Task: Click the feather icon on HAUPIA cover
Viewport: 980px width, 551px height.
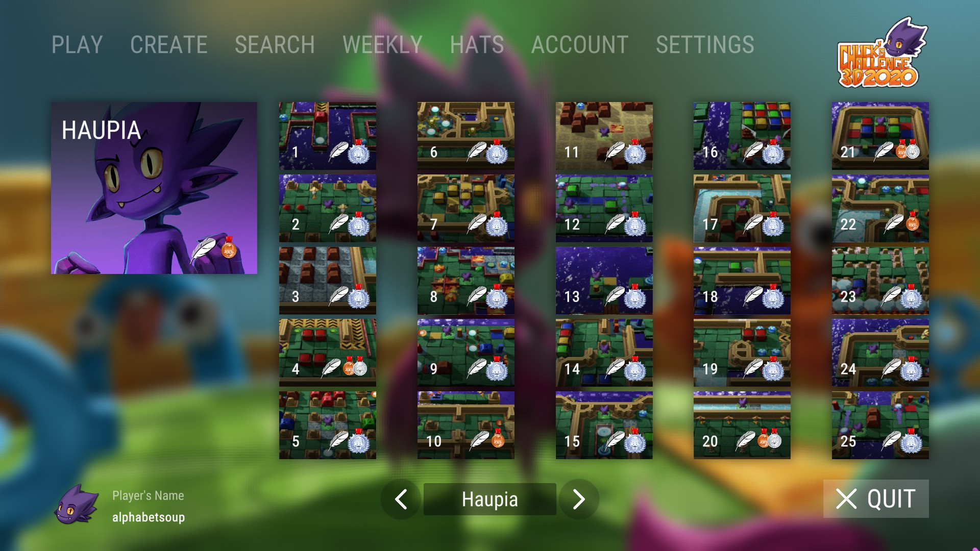Action: click(x=203, y=250)
